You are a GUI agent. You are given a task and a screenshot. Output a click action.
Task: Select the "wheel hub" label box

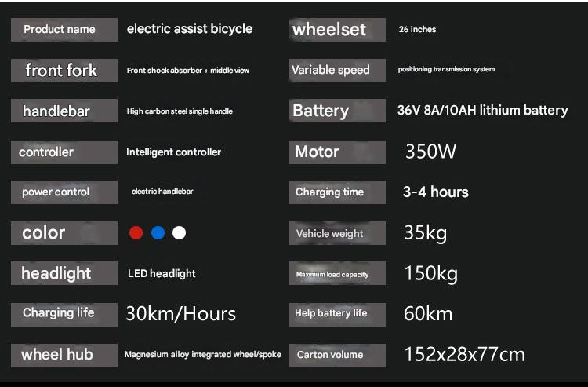point(64,355)
